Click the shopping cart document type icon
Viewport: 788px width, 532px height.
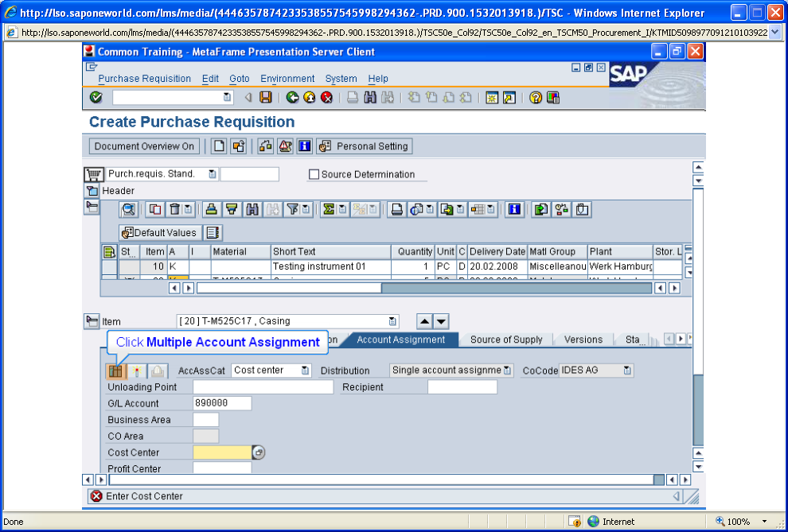click(93, 174)
